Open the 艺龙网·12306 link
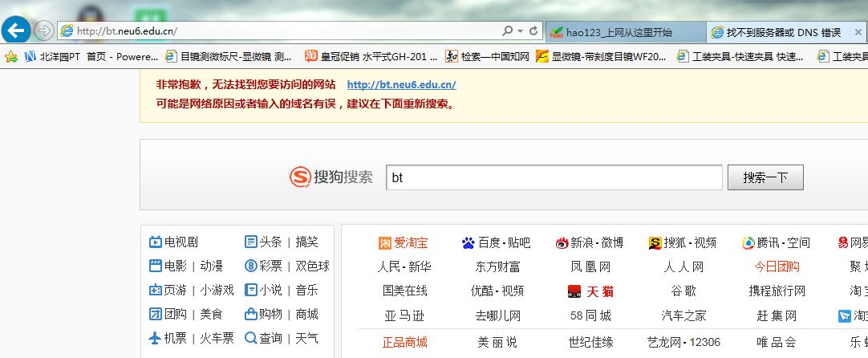The image size is (868, 358). (x=683, y=343)
